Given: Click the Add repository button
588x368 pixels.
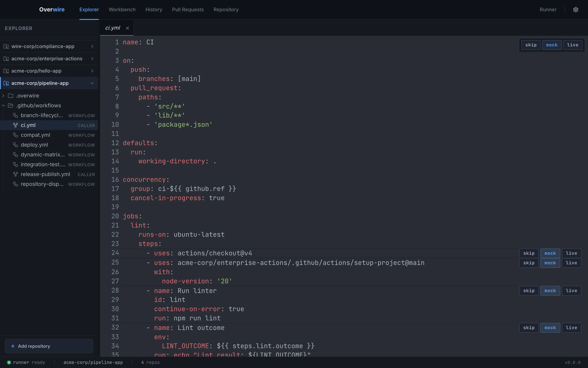Looking at the screenshot, I should (49, 346).
